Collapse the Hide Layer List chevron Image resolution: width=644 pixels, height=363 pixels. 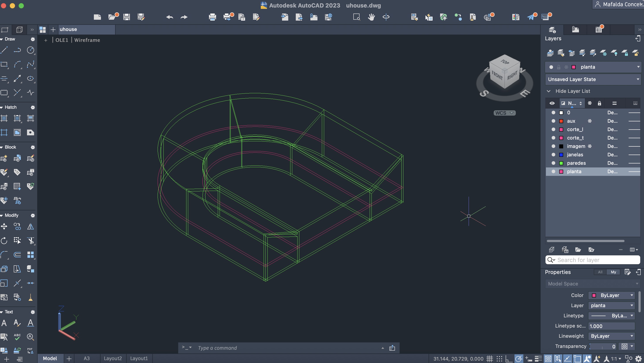click(x=549, y=91)
